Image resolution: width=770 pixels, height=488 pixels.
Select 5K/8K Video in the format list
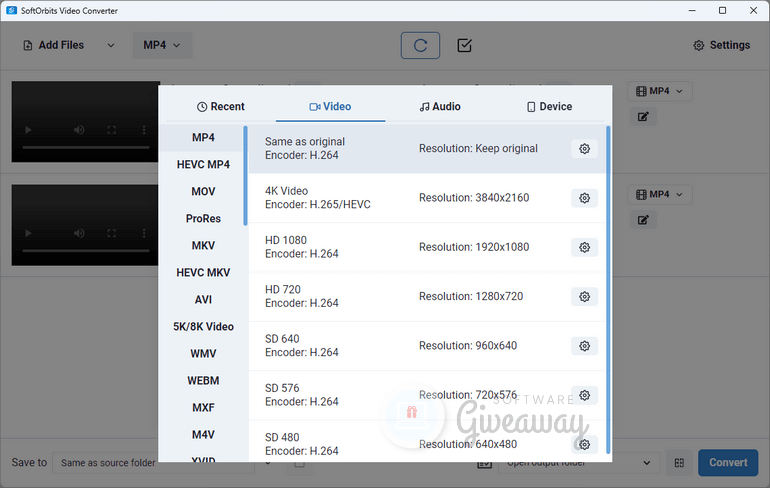coord(203,326)
